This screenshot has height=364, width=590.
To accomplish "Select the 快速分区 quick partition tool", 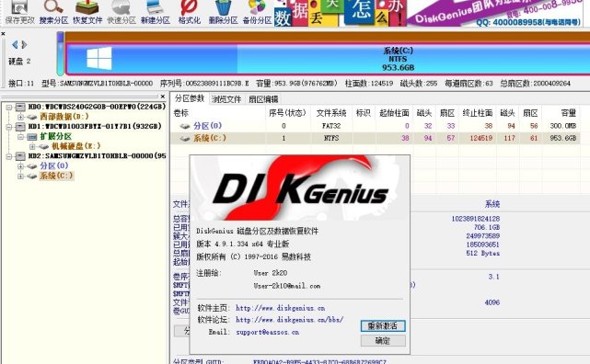I will click(121, 13).
